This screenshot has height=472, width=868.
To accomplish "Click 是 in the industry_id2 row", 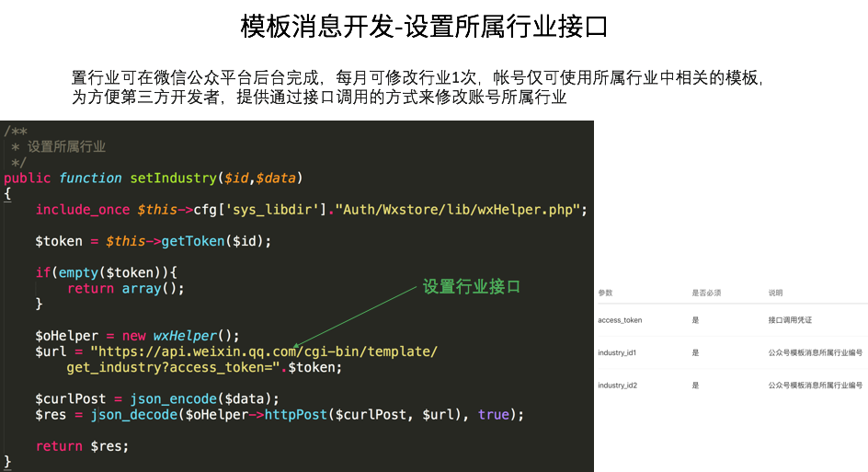I will pos(695,386).
